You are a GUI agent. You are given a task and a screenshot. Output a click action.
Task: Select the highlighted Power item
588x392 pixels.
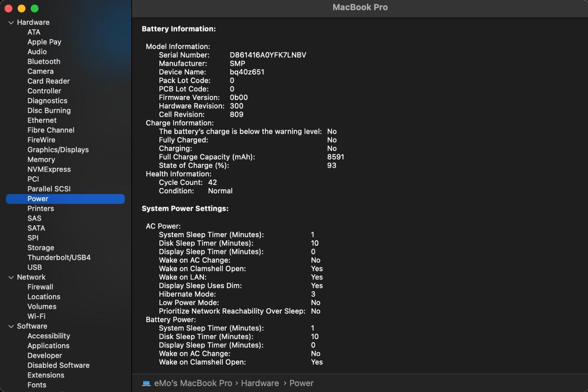click(x=65, y=199)
